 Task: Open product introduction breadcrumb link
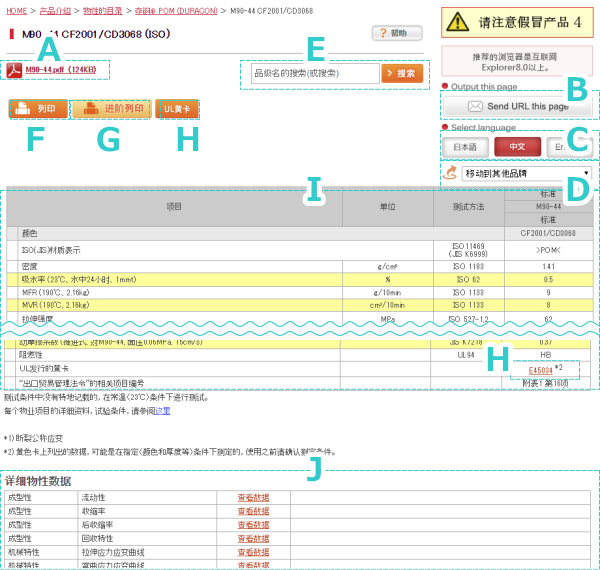click(55, 11)
